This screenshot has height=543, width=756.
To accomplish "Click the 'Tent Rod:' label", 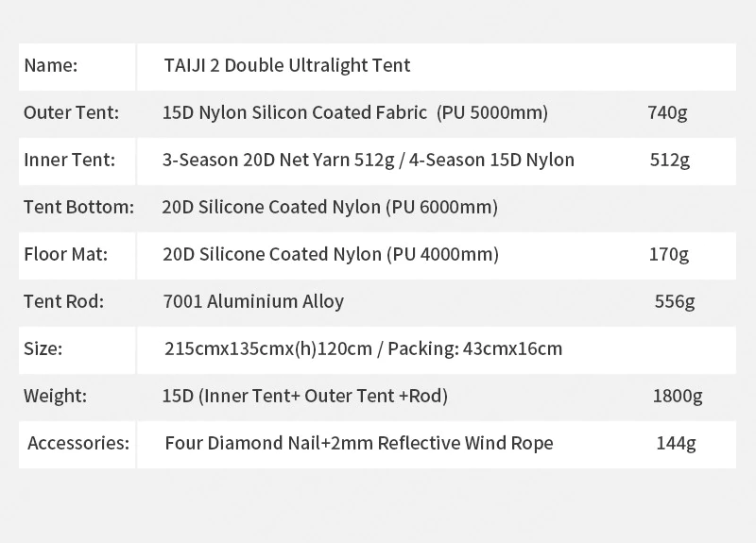I will point(63,301).
